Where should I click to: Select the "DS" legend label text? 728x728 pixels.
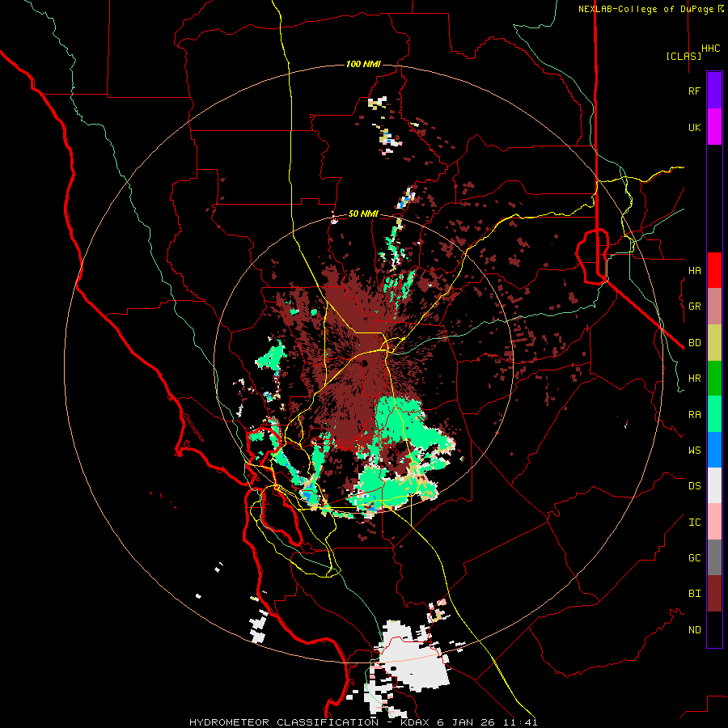(x=694, y=486)
